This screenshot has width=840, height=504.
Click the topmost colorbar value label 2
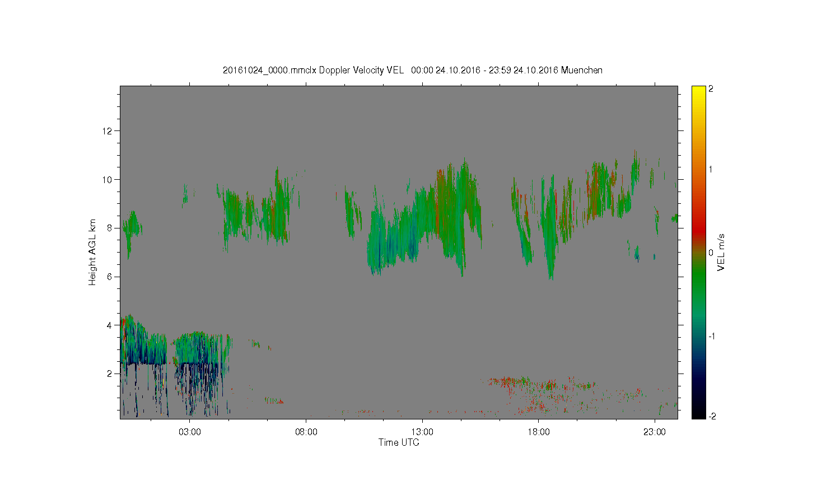[x=711, y=89]
